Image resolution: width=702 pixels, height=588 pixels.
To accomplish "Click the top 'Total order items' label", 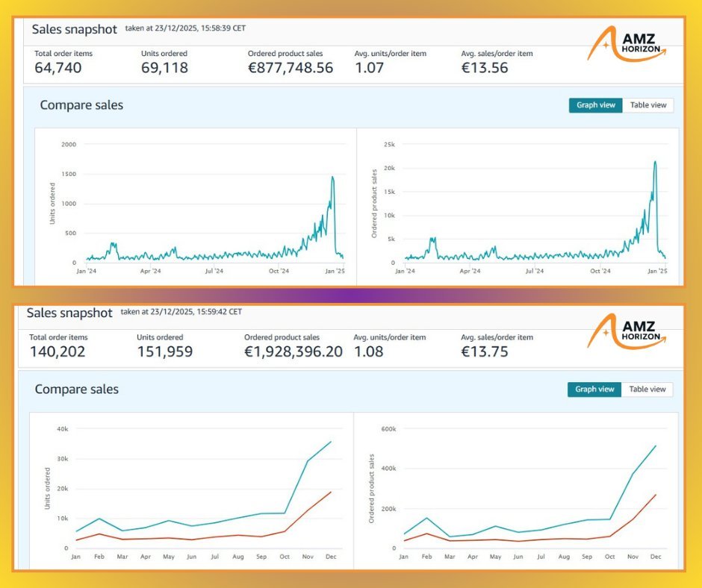I will pyautogui.click(x=63, y=54).
